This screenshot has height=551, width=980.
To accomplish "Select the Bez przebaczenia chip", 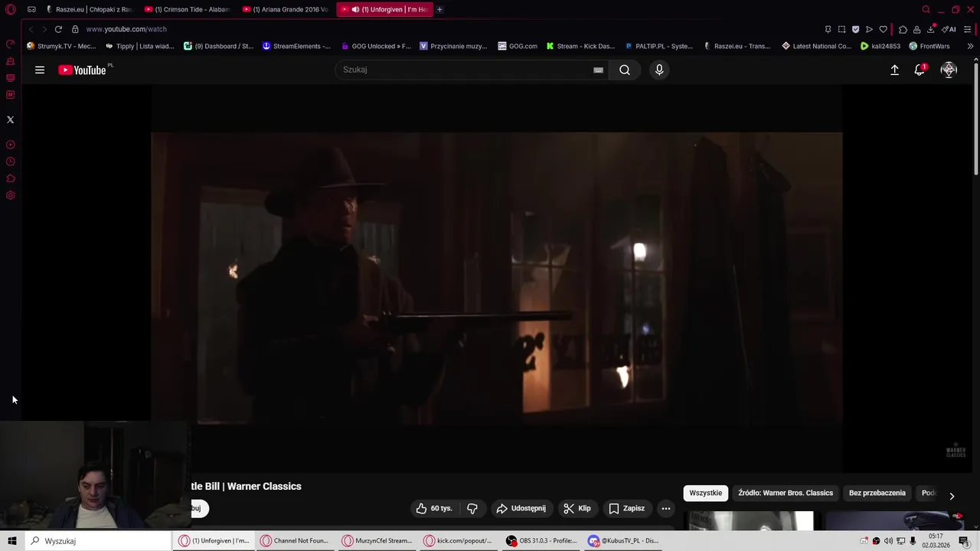I will coord(877,493).
